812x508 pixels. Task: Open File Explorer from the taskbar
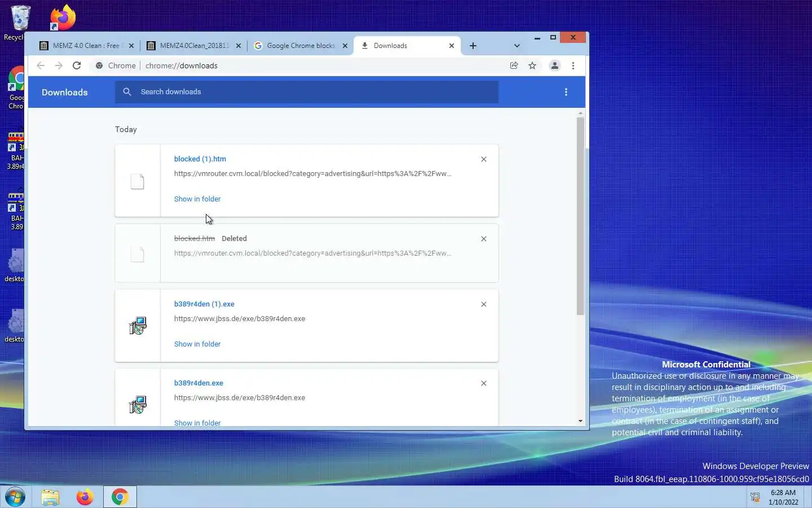50,497
